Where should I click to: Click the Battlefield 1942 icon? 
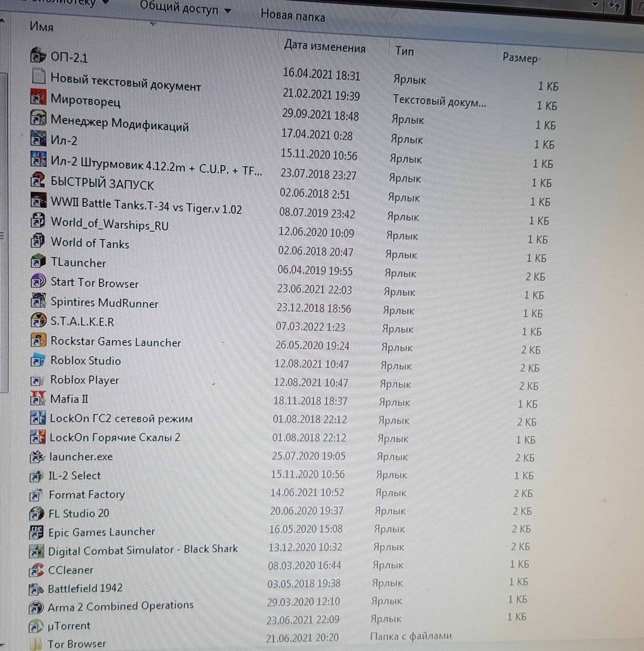tap(36, 589)
